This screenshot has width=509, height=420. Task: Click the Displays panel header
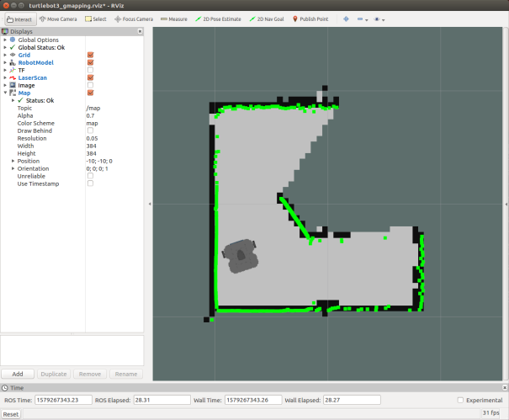click(x=72, y=30)
